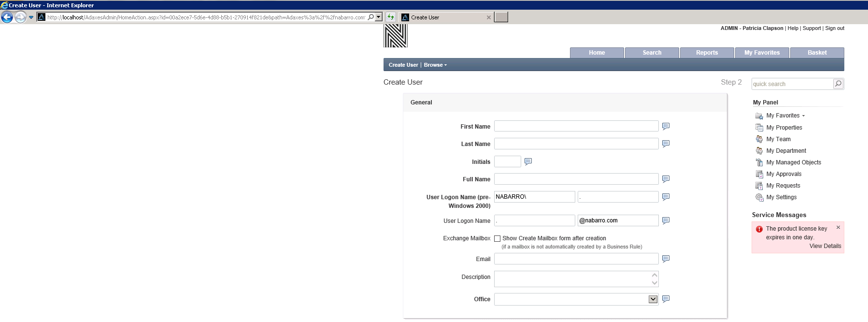Click the browser Forward arrow button
This screenshot has width=868, height=322.
(x=20, y=17)
